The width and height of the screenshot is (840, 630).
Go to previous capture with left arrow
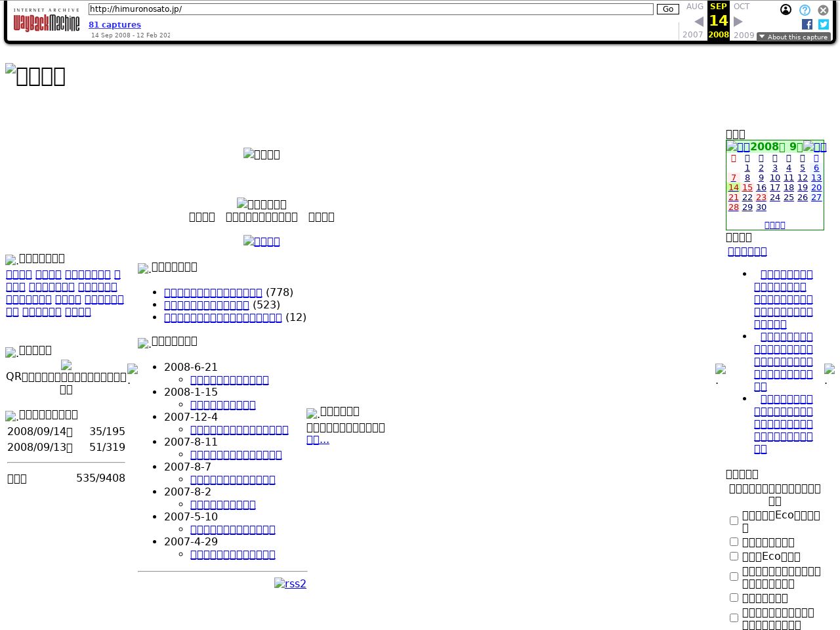[699, 22]
